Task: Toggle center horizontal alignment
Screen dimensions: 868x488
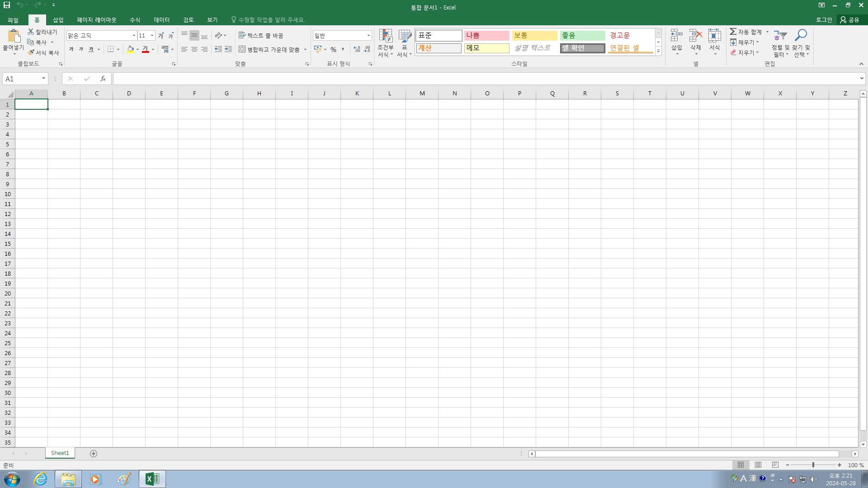Action: click(x=194, y=49)
